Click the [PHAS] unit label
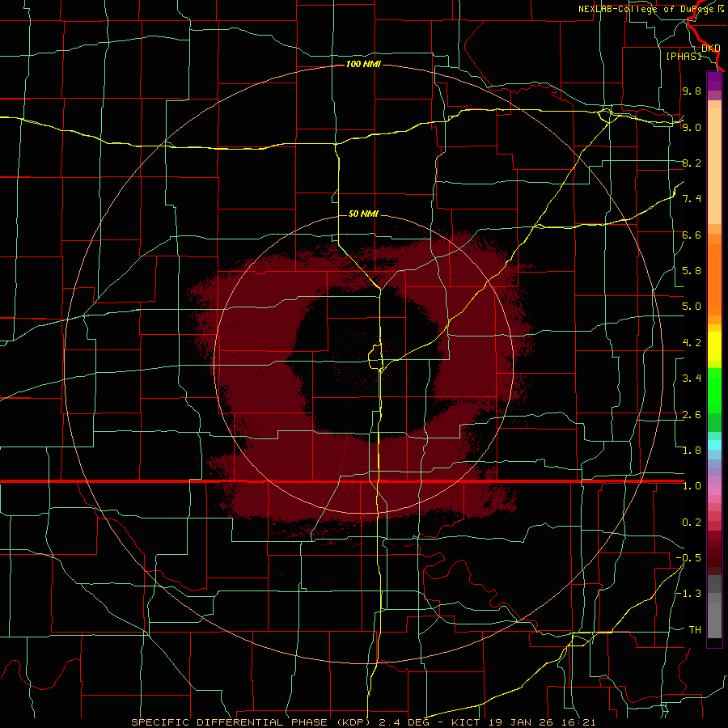The image size is (728, 728). coord(684,57)
